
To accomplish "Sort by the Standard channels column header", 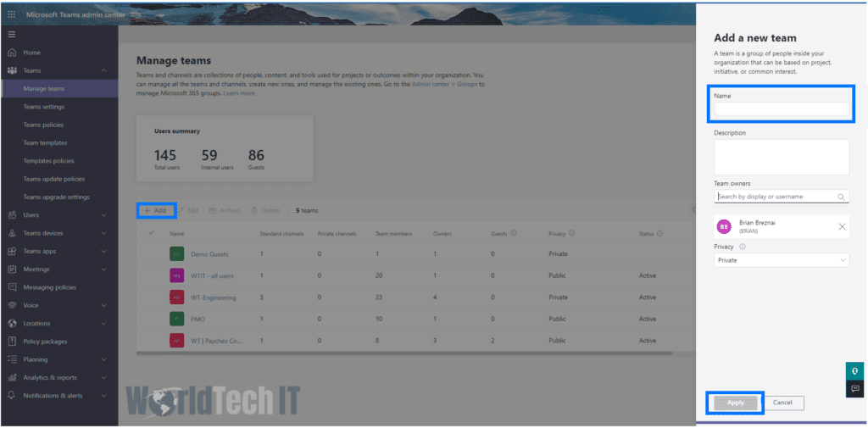I will 281,234.
